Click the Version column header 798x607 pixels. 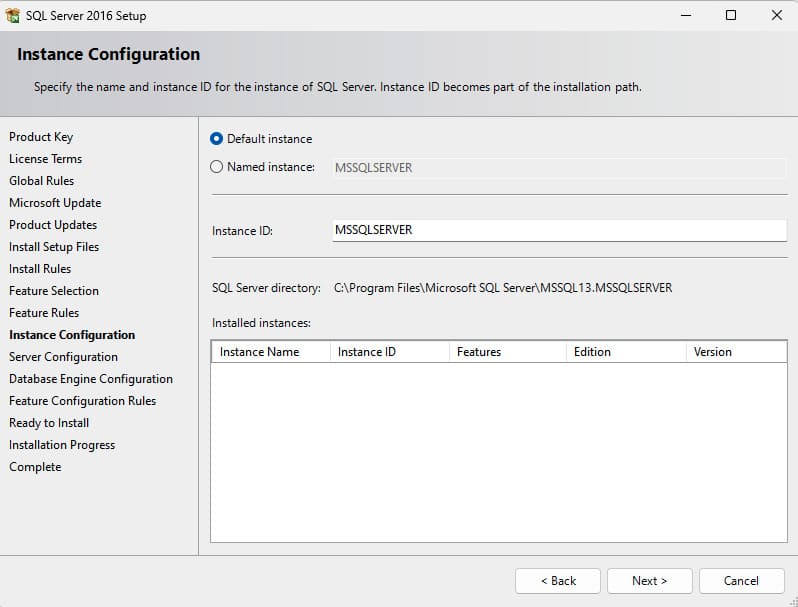[735, 352]
